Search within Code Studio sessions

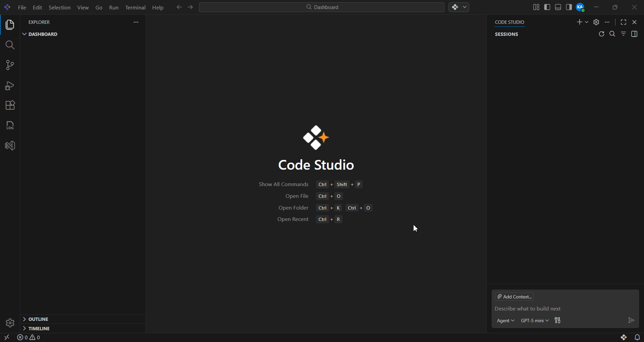click(x=612, y=34)
